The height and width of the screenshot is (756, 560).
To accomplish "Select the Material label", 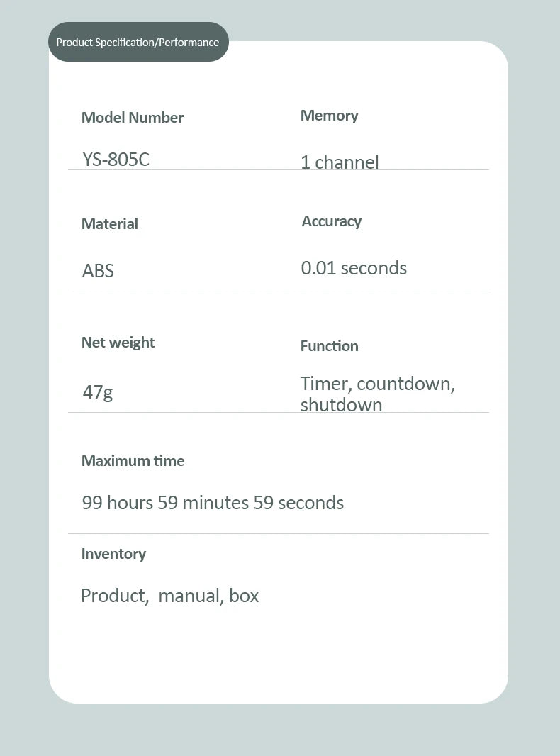I will (x=110, y=224).
